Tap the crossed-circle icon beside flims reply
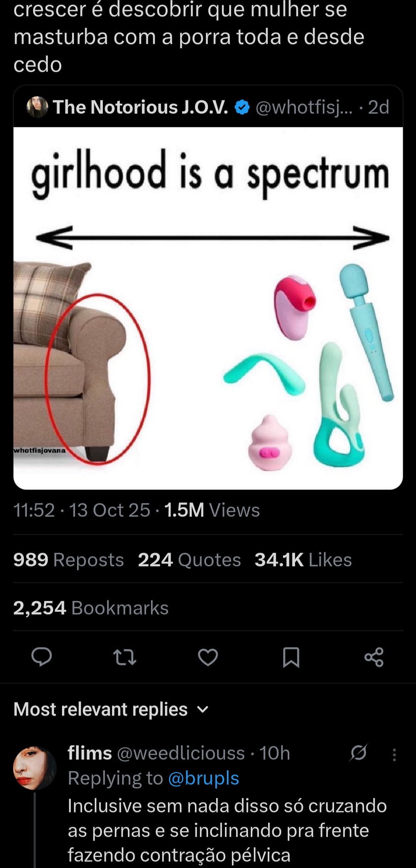416x868 pixels. coord(358,753)
